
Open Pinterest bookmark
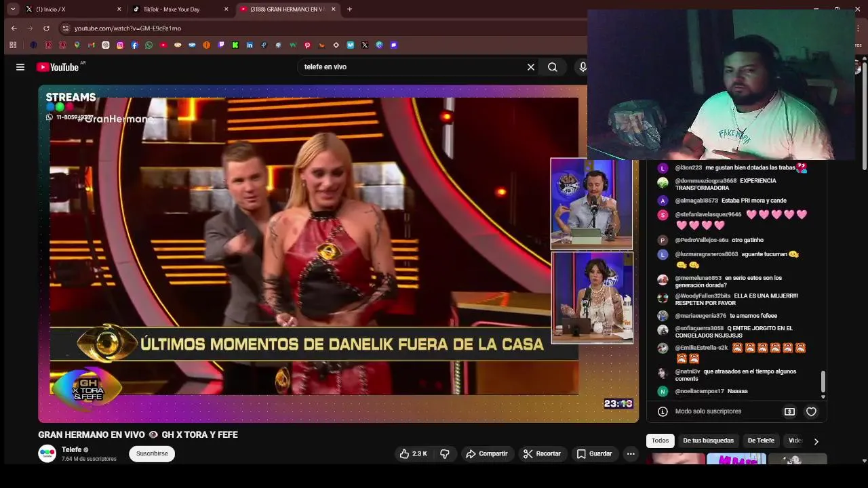click(307, 45)
